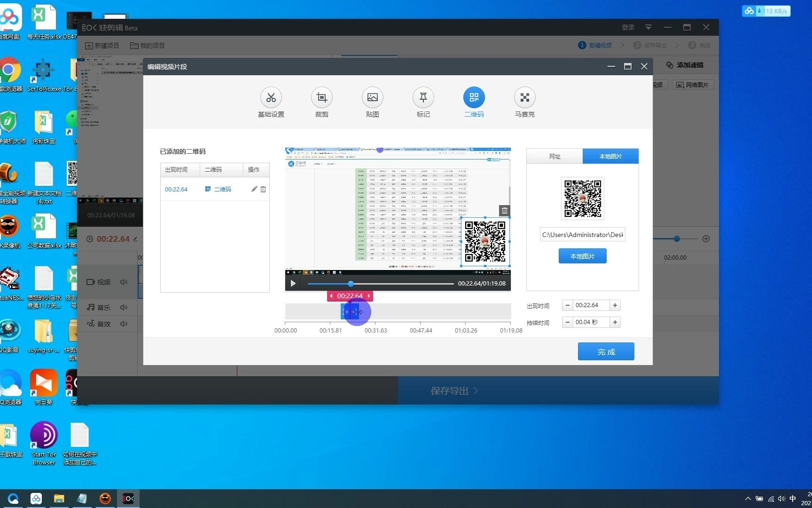Increase the 出现时间 appear time
The width and height of the screenshot is (812, 508).
click(x=615, y=305)
